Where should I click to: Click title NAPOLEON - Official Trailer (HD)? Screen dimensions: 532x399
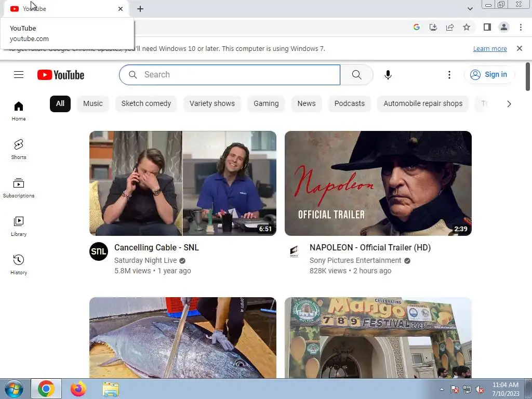[x=370, y=247]
